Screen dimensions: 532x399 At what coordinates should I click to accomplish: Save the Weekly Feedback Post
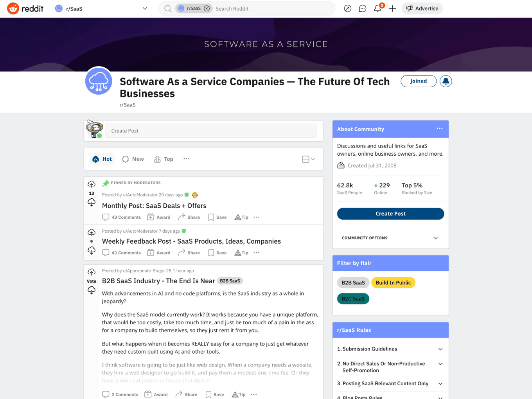pos(217,252)
